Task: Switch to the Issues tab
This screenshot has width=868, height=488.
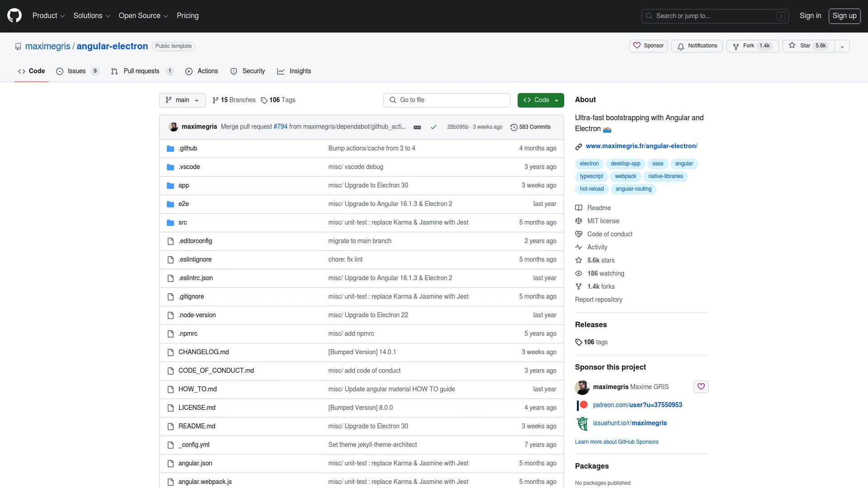Action: pyautogui.click(x=77, y=71)
